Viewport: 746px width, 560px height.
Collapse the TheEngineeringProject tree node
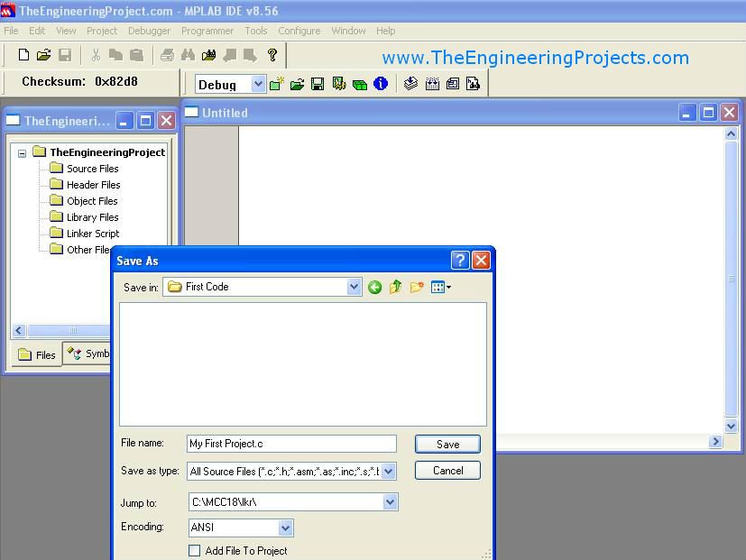tap(22, 153)
